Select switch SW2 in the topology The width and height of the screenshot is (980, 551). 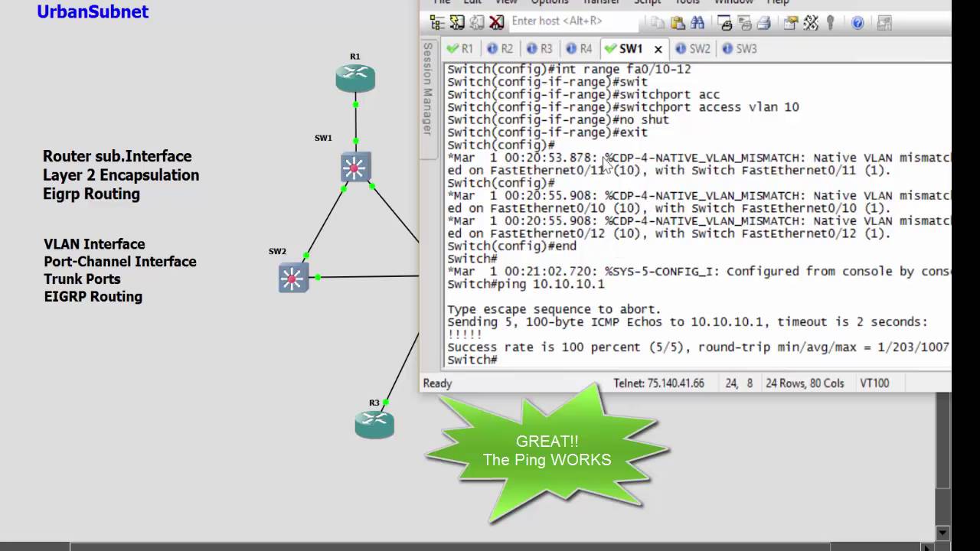[x=293, y=278]
